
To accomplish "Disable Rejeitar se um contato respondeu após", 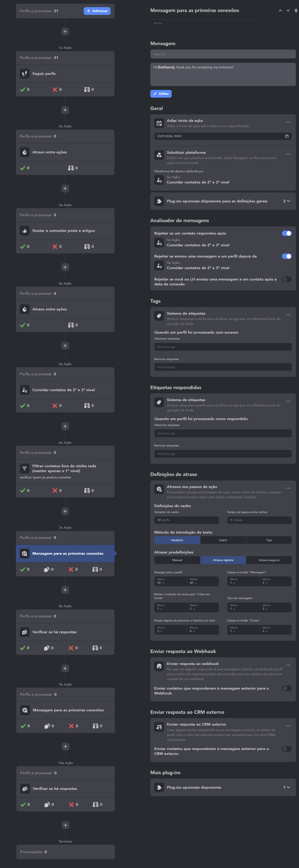I will click(x=287, y=233).
